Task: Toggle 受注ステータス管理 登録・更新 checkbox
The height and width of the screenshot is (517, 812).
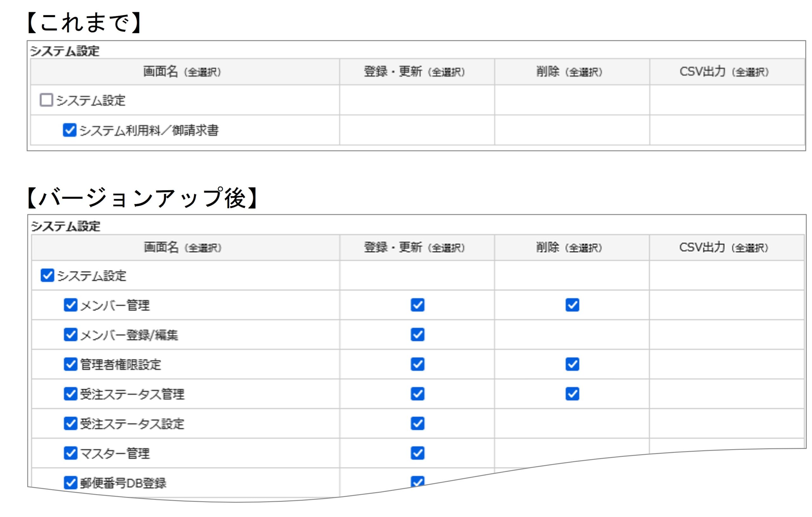Action: coord(417,394)
